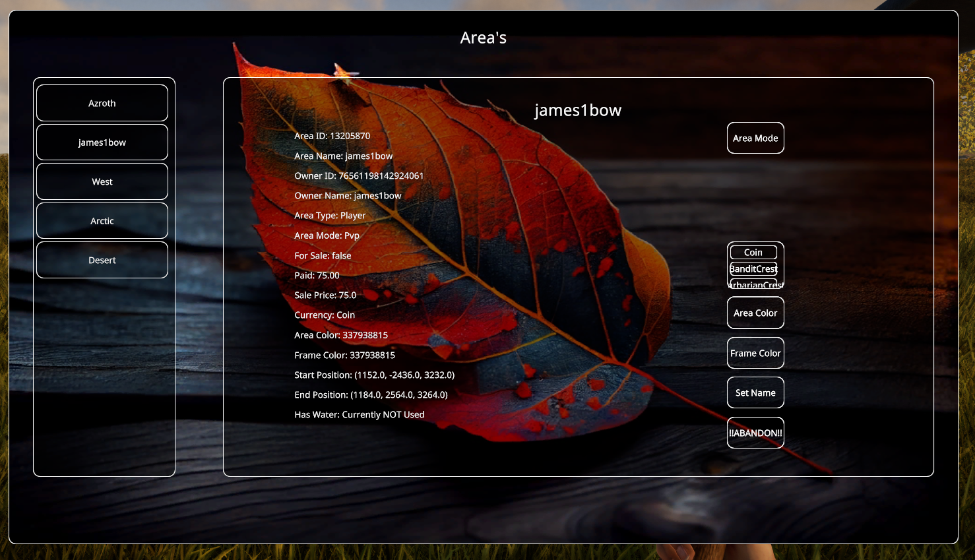The width and height of the screenshot is (975, 560).
Task: Click the !!ABANDON!! button
Action: point(755,433)
